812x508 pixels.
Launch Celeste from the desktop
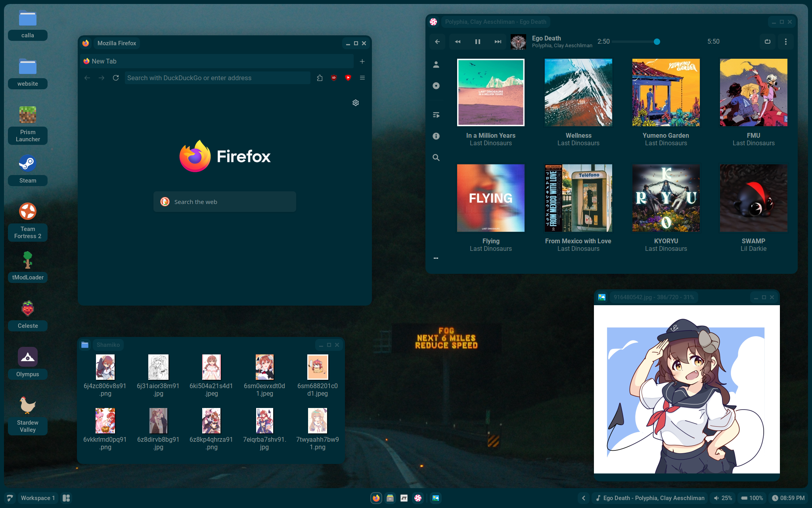(x=28, y=315)
